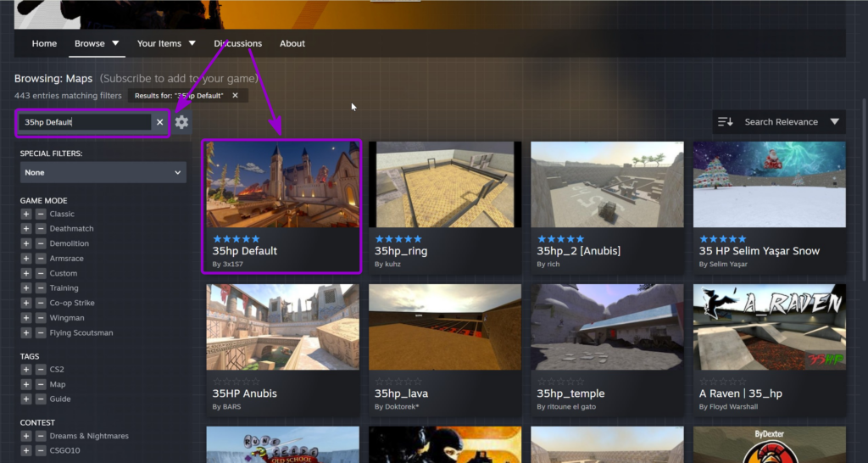Select the Your Items tab label
868x463 pixels.
pos(159,43)
